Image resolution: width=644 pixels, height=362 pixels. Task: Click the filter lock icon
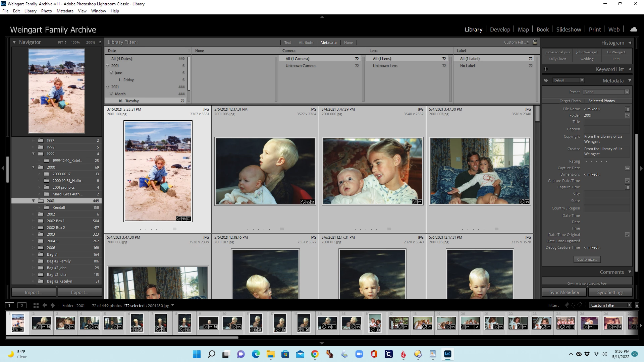point(535,42)
